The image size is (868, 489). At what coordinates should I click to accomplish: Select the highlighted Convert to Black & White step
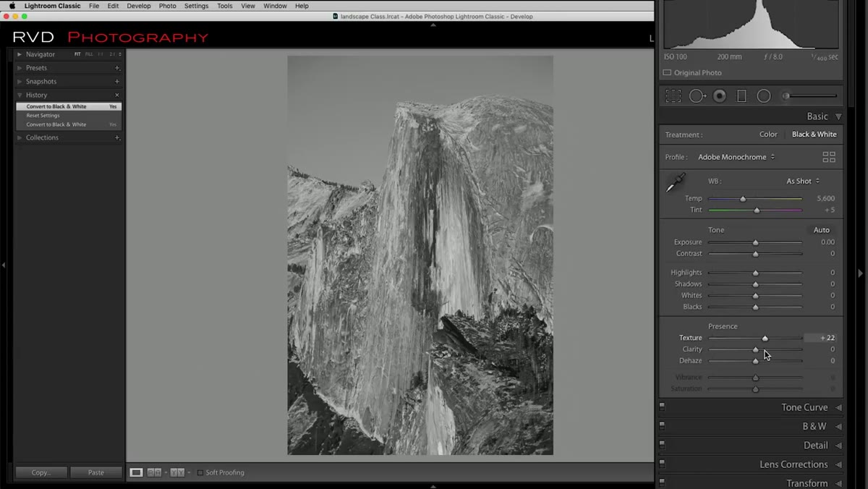(x=69, y=106)
